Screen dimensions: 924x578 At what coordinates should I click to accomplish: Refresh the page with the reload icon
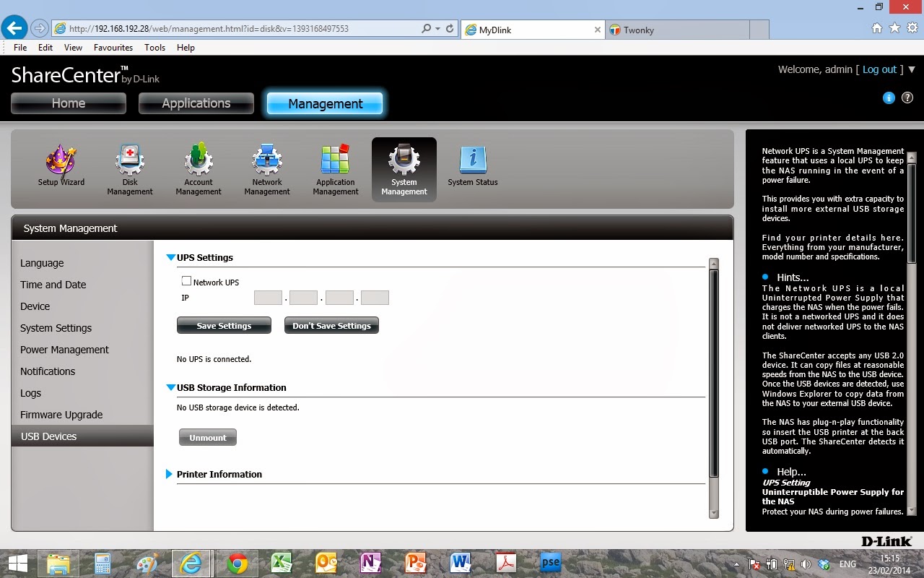point(450,29)
